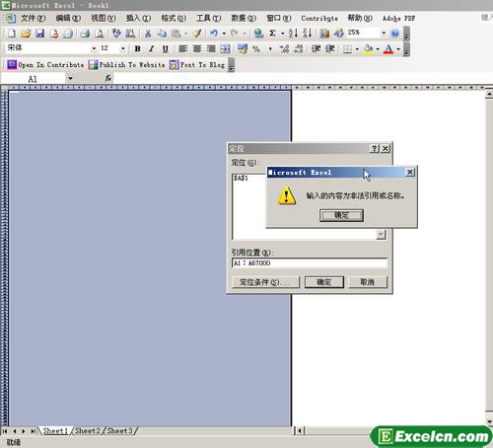Open the Contribute menu

[x=319, y=18]
